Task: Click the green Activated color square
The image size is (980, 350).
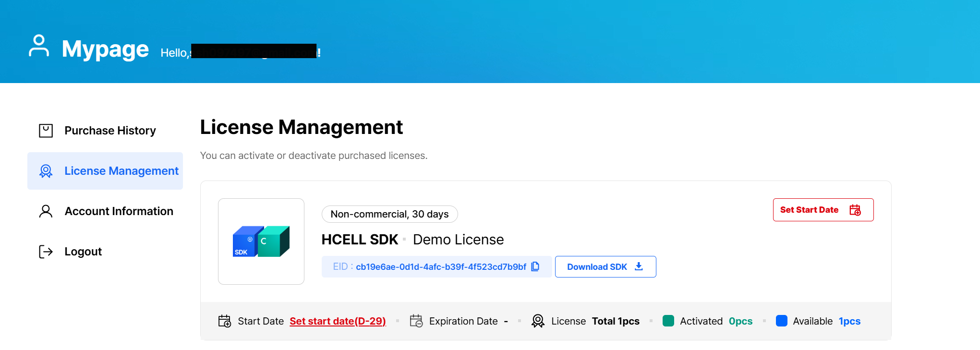Action: point(668,321)
